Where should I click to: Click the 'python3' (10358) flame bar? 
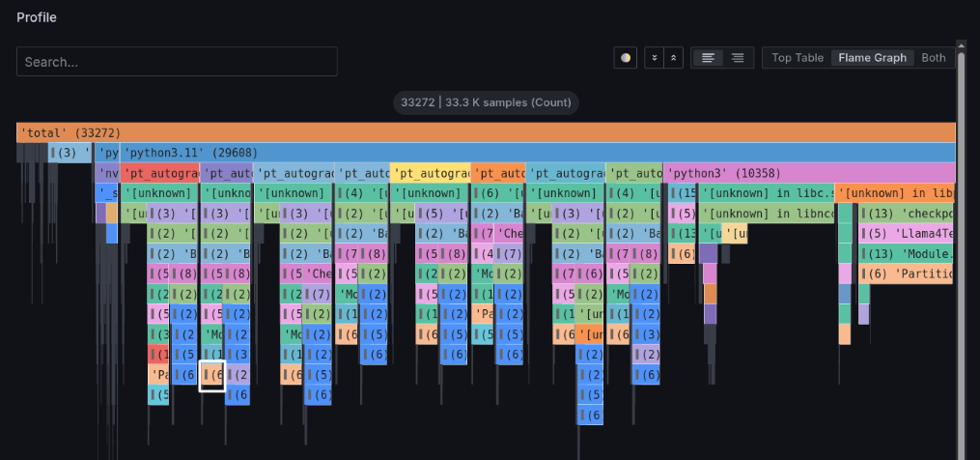[x=809, y=173]
